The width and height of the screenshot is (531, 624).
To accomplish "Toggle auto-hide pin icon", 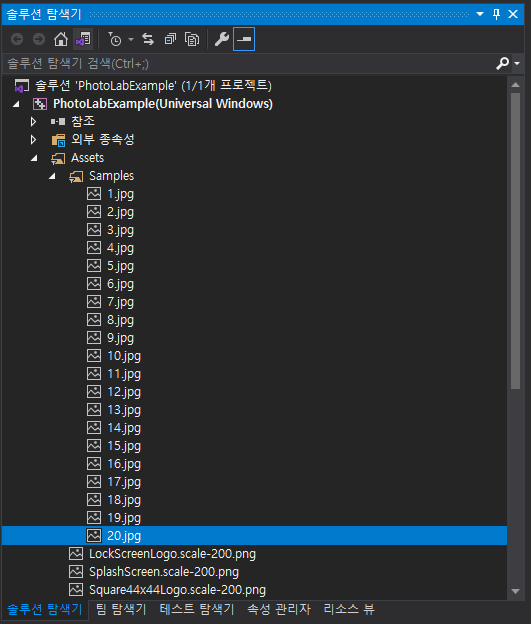I will [496, 14].
